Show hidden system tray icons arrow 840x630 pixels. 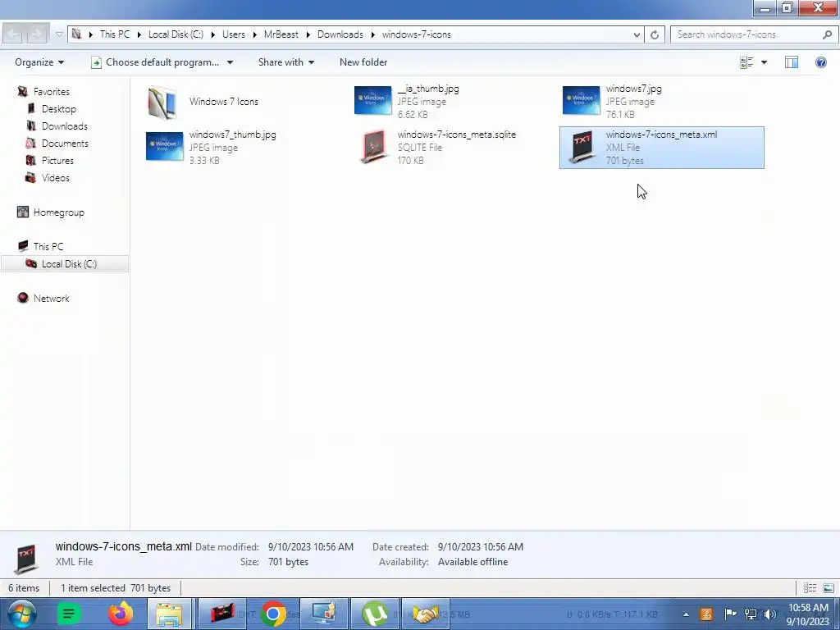coord(686,614)
